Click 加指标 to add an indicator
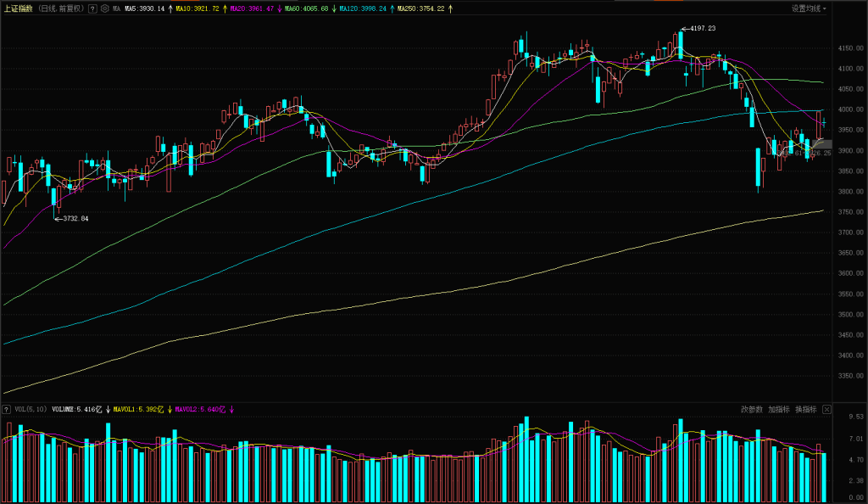The width and height of the screenshot is (868, 504). point(778,410)
